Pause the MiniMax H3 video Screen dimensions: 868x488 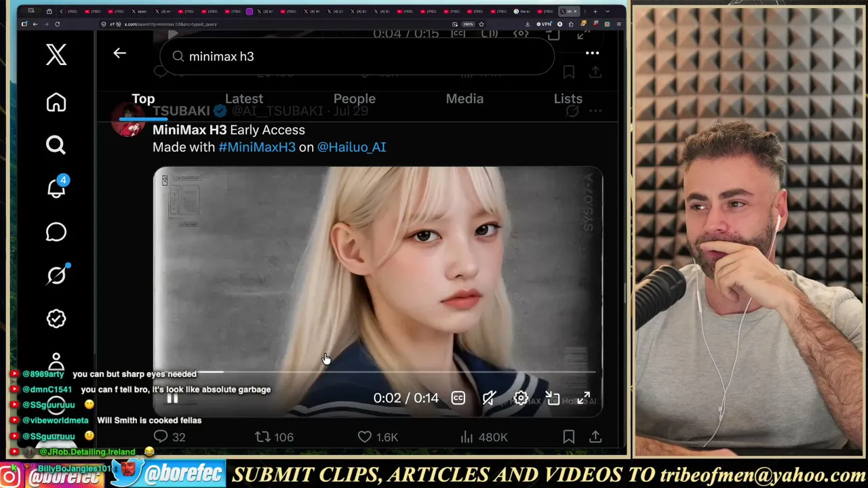(172, 399)
